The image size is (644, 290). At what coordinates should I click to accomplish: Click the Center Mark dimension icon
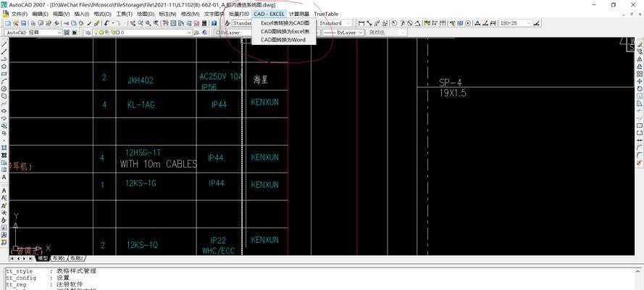click(x=468, y=23)
